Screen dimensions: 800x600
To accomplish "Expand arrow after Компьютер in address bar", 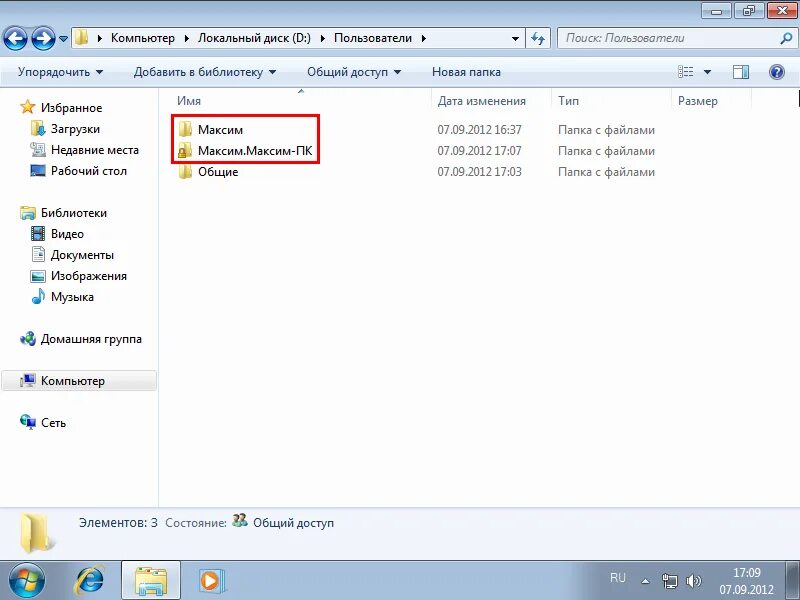I will 187,38.
